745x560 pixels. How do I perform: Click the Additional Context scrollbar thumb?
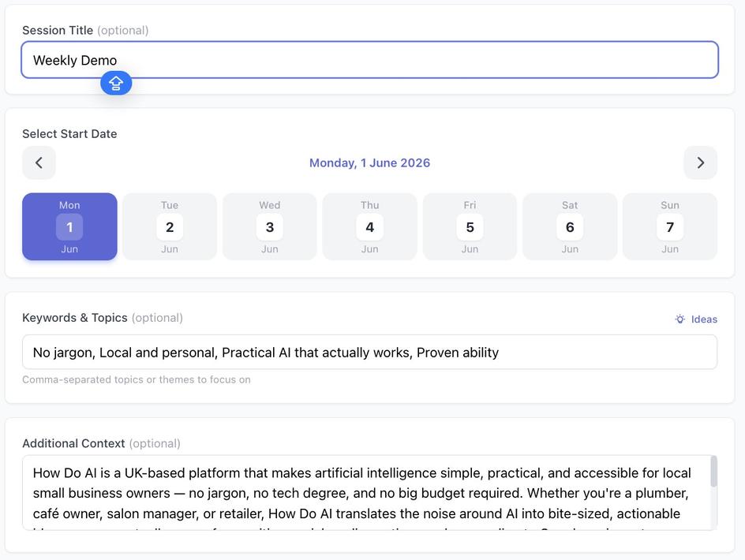pos(713,471)
